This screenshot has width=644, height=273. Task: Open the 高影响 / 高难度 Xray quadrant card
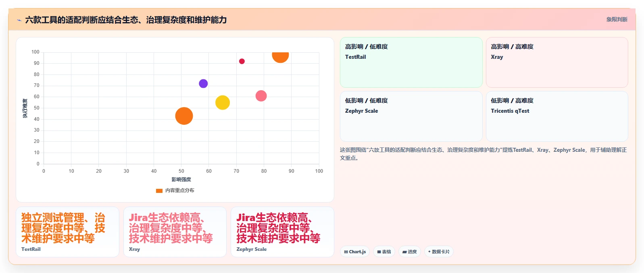click(557, 62)
